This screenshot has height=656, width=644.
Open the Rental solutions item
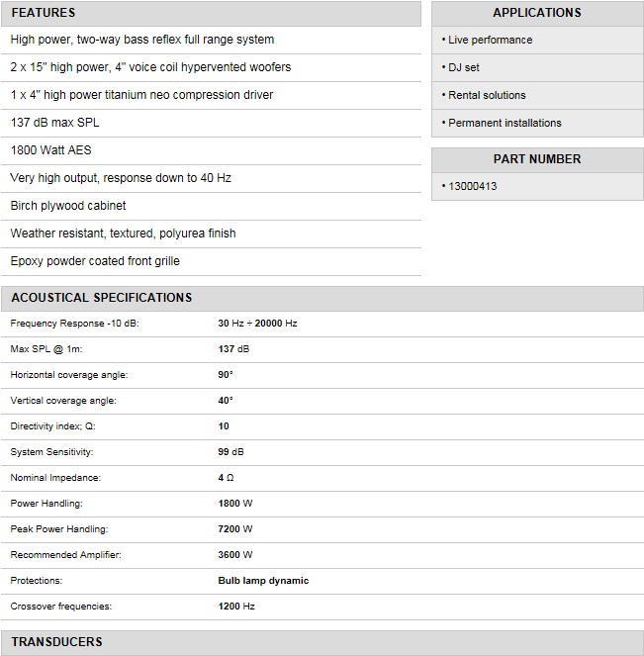(x=487, y=95)
